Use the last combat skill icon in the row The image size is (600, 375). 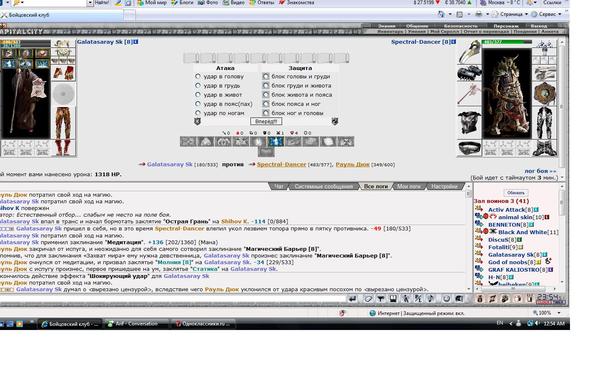tap(346, 142)
